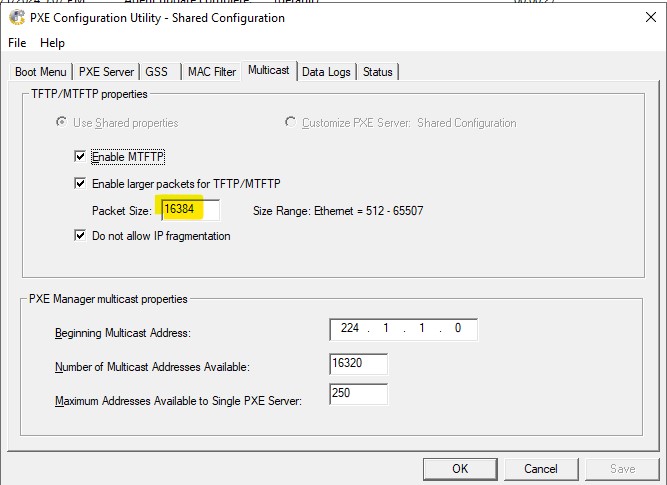The width and height of the screenshot is (667, 485).
Task: Click the Save button
Action: pyautogui.click(x=622, y=469)
